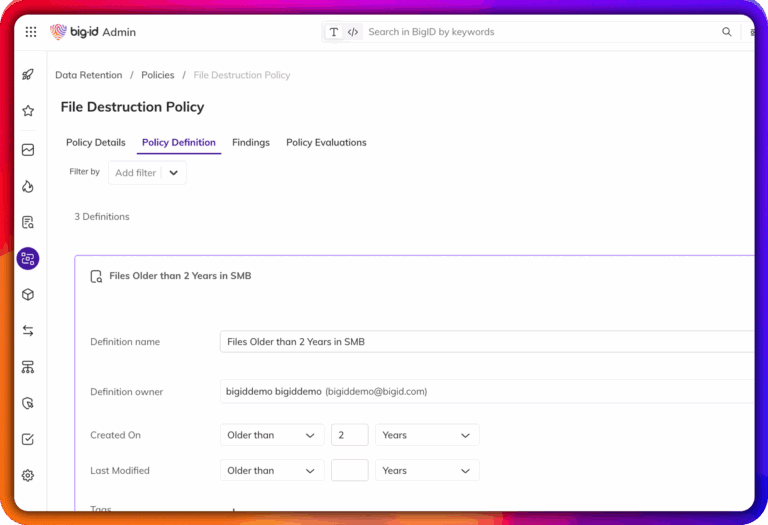Click the rocket icon in sidebar

click(28, 75)
